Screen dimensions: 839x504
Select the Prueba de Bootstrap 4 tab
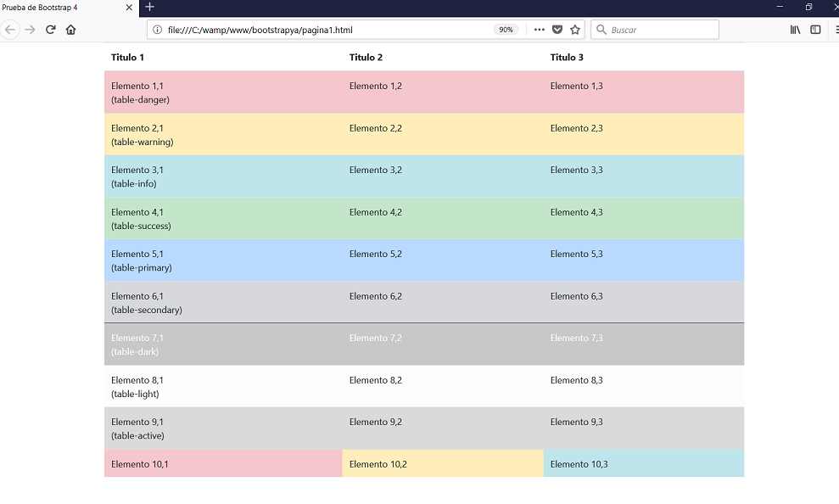click(69, 8)
